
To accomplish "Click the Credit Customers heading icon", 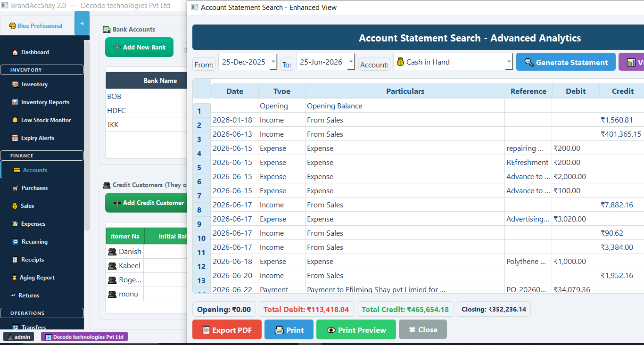I will coord(107,185).
